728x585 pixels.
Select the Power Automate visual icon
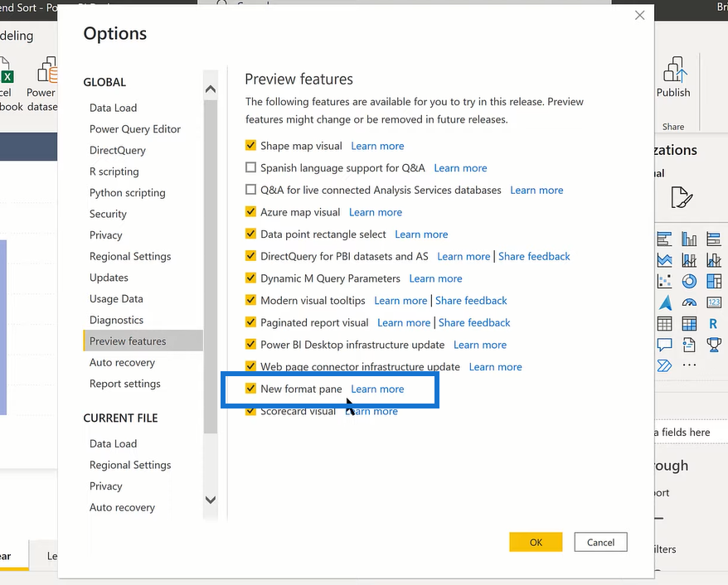[x=664, y=365]
